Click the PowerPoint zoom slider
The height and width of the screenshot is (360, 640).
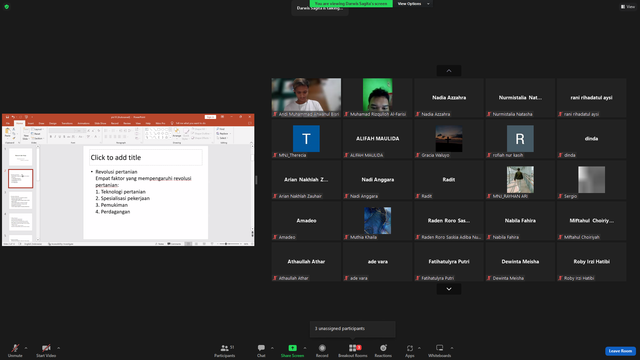[x=230, y=244]
